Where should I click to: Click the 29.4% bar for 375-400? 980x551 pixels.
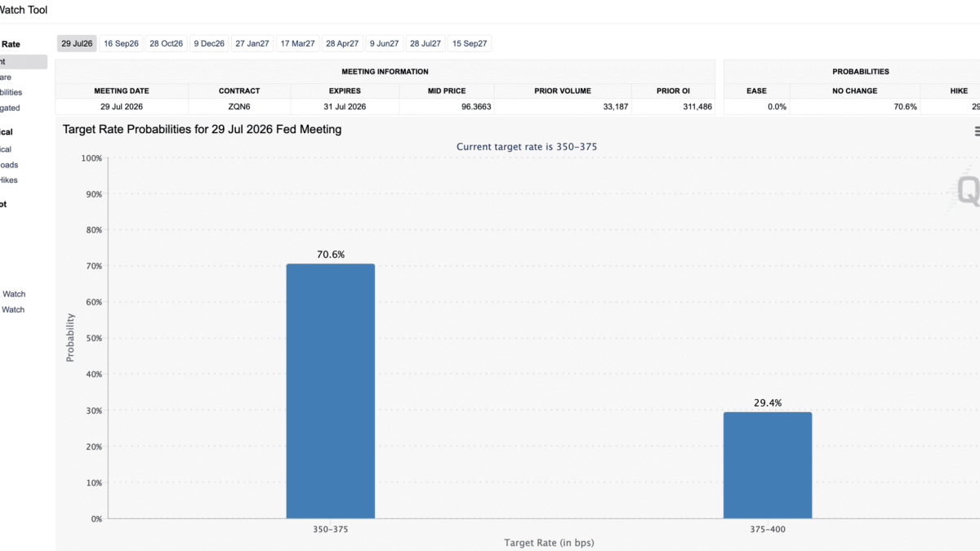(x=768, y=465)
